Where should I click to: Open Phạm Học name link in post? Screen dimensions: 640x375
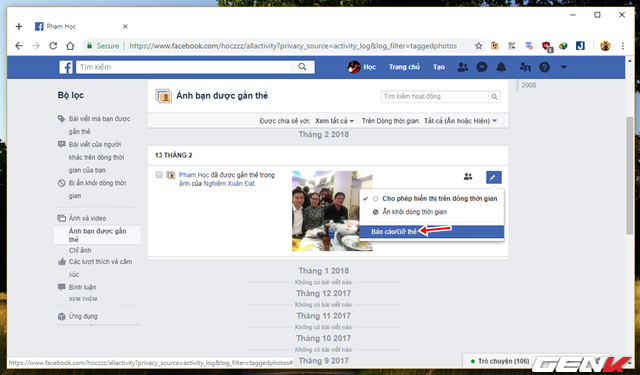(x=194, y=175)
